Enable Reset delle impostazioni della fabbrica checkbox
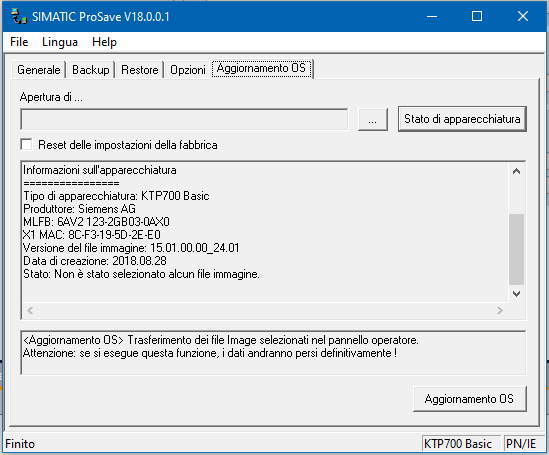Viewport: 549px width, 455px height. coord(27,145)
